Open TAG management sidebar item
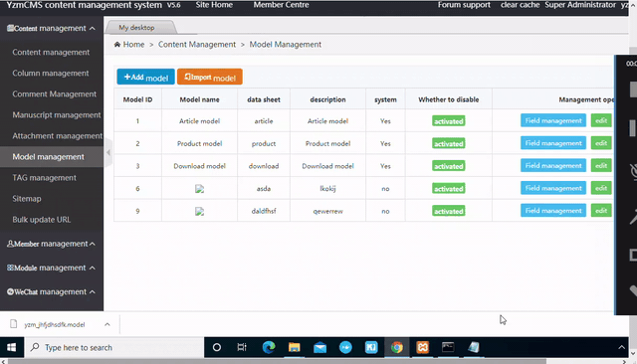637x364 pixels. click(x=44, y=178)
